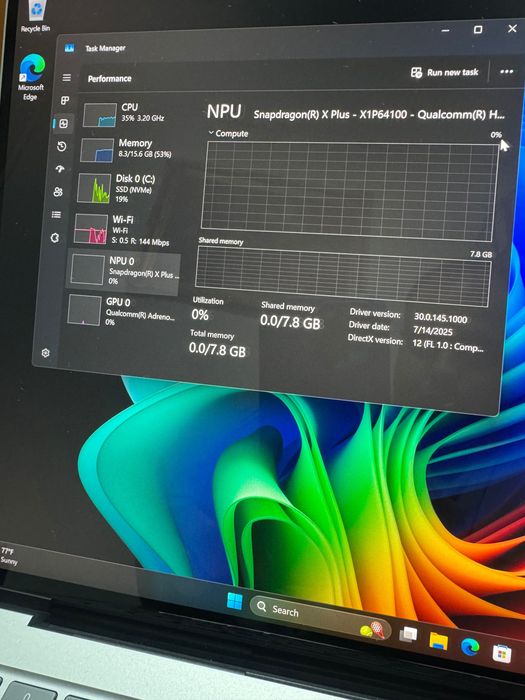Click driver date 7/14/2025 text
This screenshot has width=525, height=700.
click(433, 331)
